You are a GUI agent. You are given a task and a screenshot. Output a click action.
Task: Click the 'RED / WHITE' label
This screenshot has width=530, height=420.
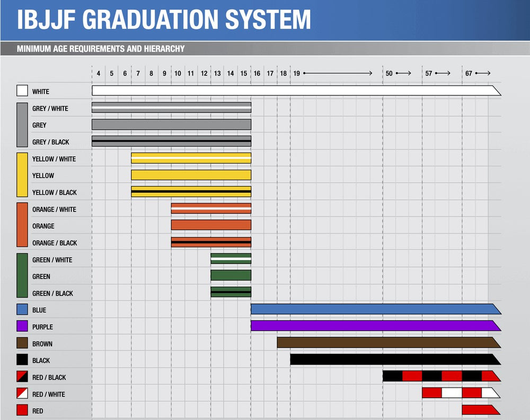48,395
